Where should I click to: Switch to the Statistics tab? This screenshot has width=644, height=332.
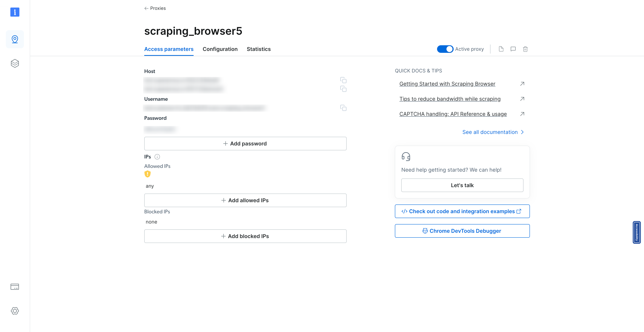click(259, 49)
